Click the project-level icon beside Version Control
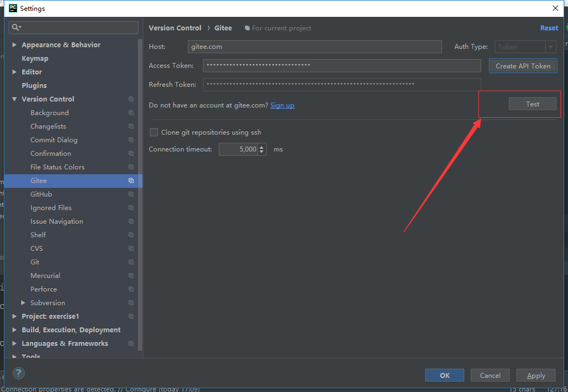Image resolution: width=568 pixels, height=392 pixels. (x=131, y=99)
